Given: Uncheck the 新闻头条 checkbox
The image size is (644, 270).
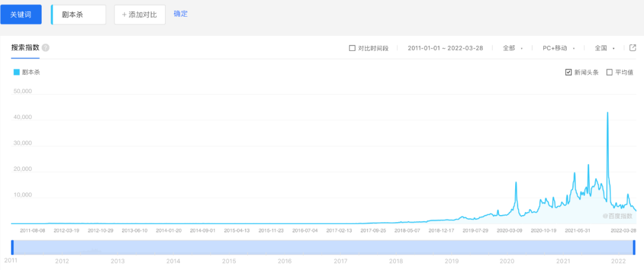Looking at the screenshot, I should 568,72.
